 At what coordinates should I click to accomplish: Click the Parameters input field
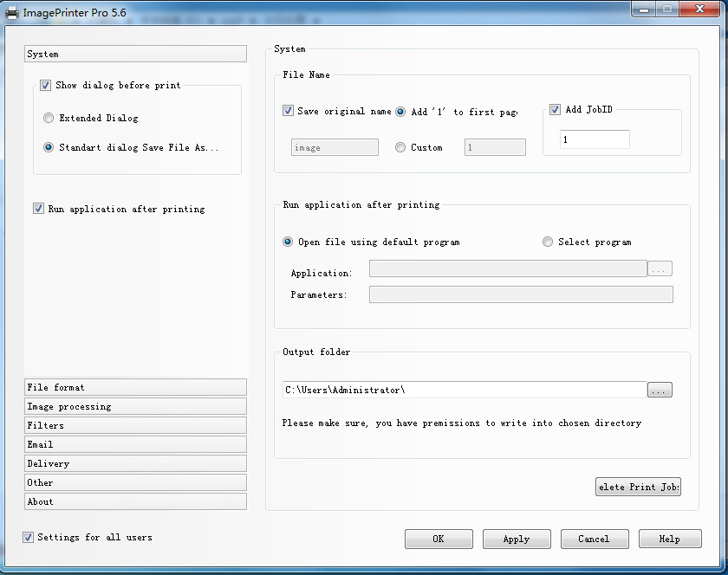[521, 294]
